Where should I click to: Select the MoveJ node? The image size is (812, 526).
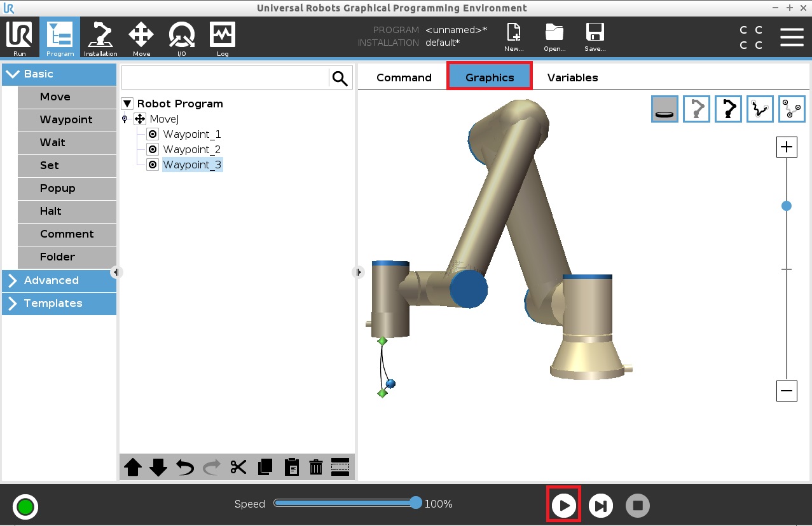[x=164, y=119]
